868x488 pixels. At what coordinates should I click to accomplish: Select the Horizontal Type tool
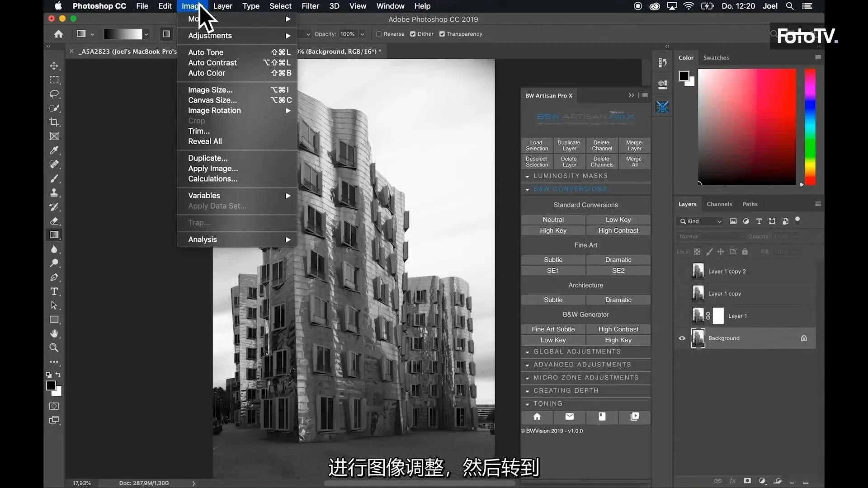[54, 291]
